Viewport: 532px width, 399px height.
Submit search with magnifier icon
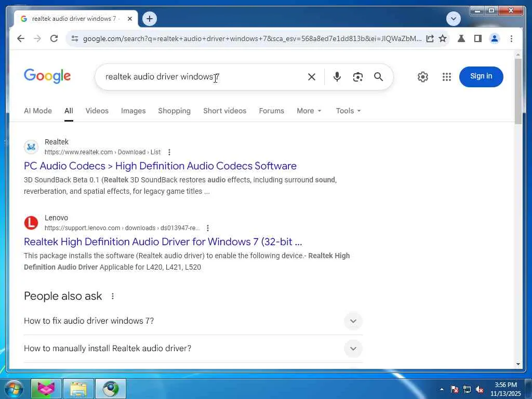[x=378, y=77]
